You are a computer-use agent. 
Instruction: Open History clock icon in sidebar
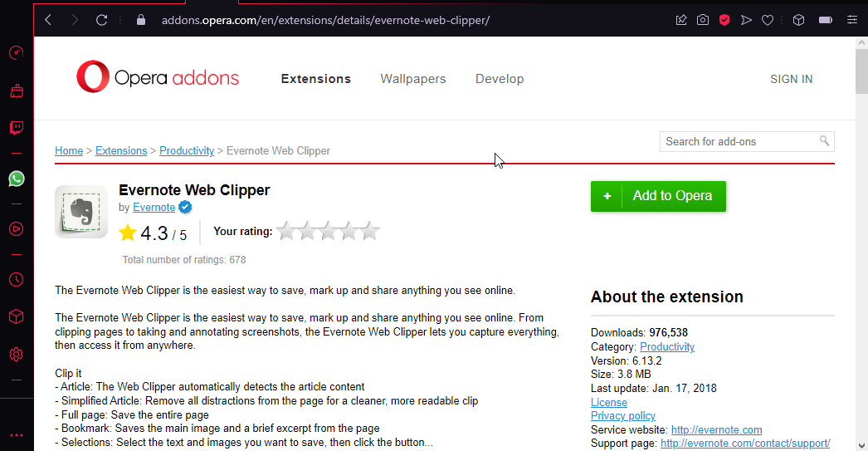click(17, 279)
